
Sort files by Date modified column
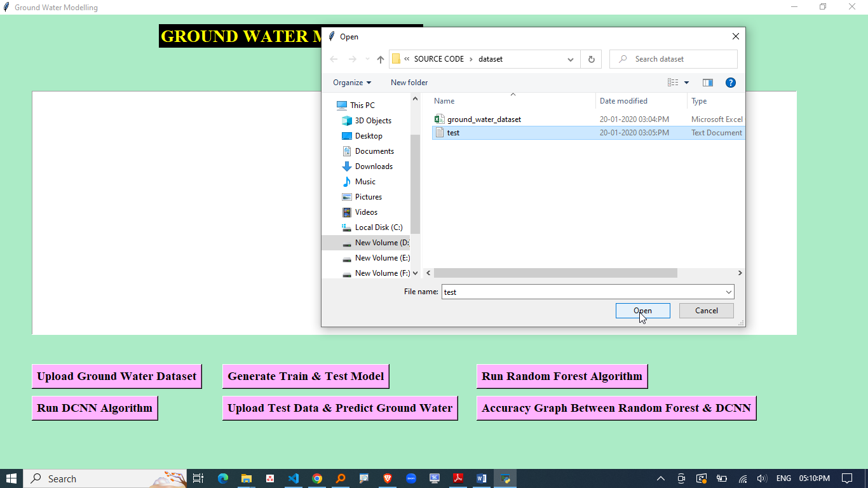click(x=641, y=101)
